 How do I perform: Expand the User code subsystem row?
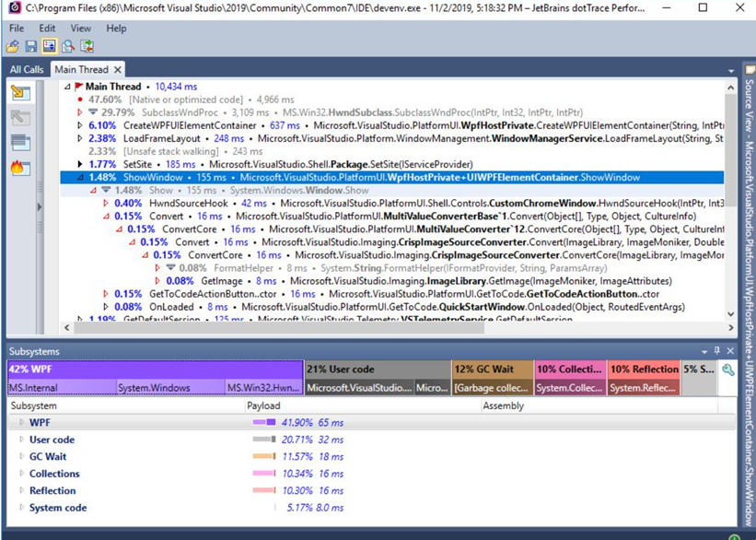coord(21,440)
